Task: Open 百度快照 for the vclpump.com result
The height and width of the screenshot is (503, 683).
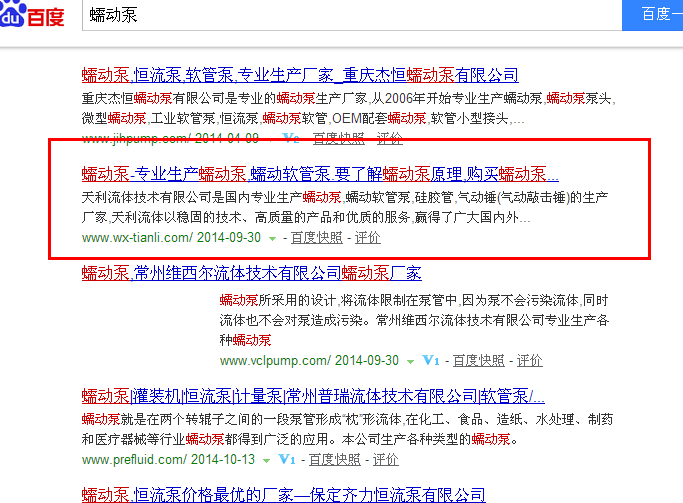Action: 479,361
